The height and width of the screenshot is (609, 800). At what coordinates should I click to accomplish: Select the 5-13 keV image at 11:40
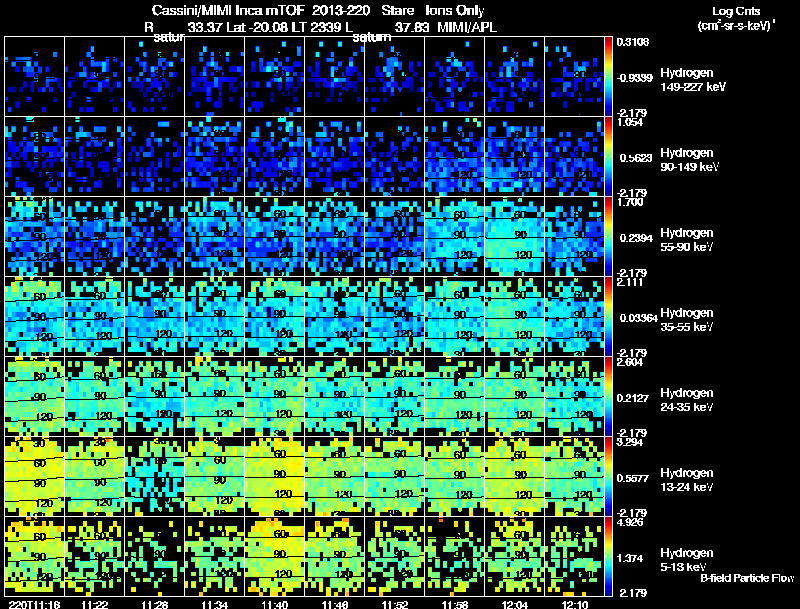[274, 557]
